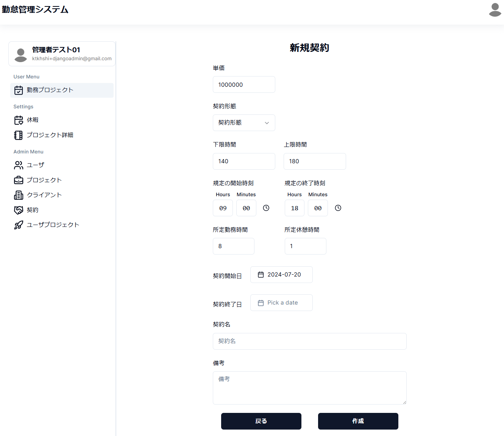
Task: Select start time Minutes field 00
Action: [246, 208]
